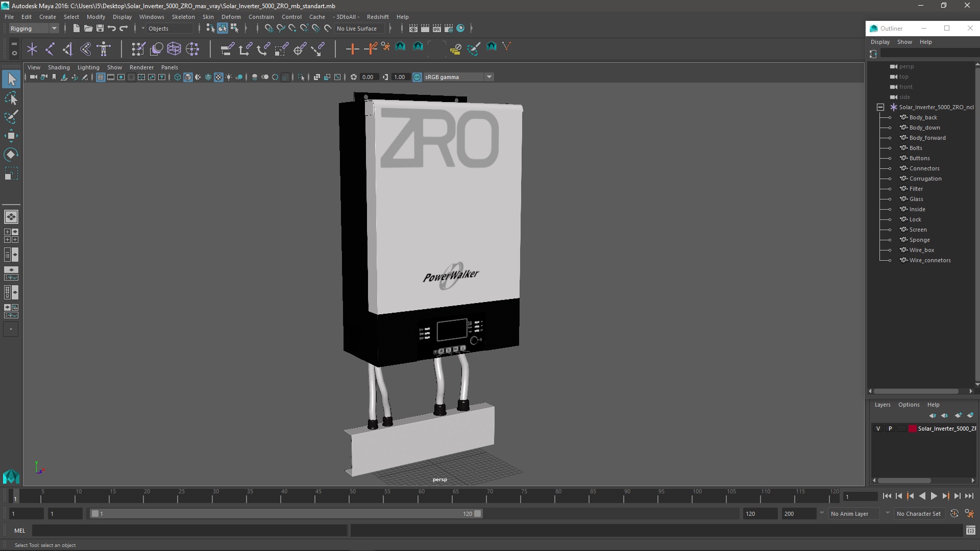
Task: Open the Deform menu
Action: (x=231, y=17)
